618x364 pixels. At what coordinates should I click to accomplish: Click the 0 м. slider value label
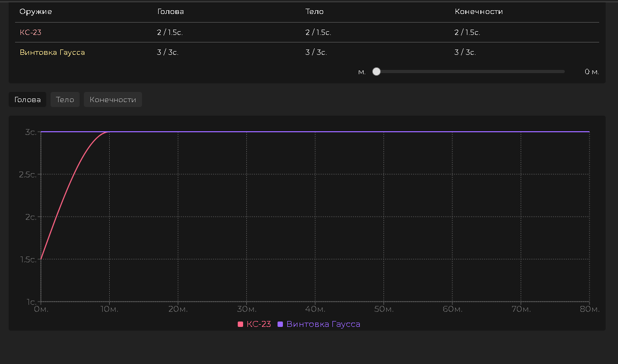point(592,72)
